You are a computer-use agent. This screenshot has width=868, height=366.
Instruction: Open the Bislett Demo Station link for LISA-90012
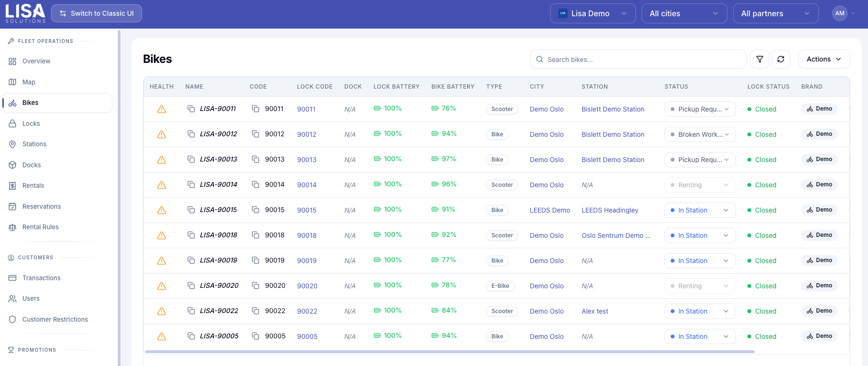click(613, 134)
